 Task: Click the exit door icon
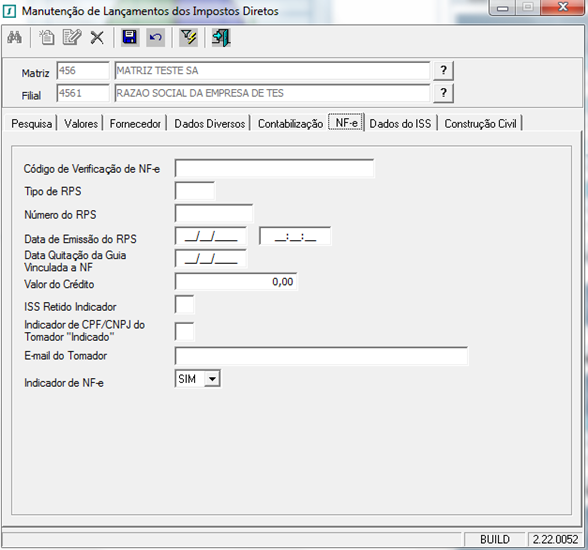point(221,37)
